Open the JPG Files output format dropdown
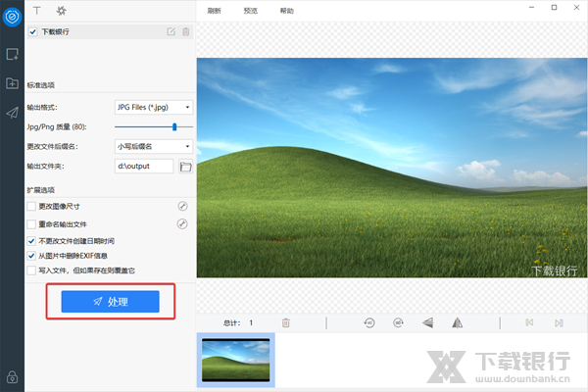Screen dimensions: 588x392 point(154,107)
